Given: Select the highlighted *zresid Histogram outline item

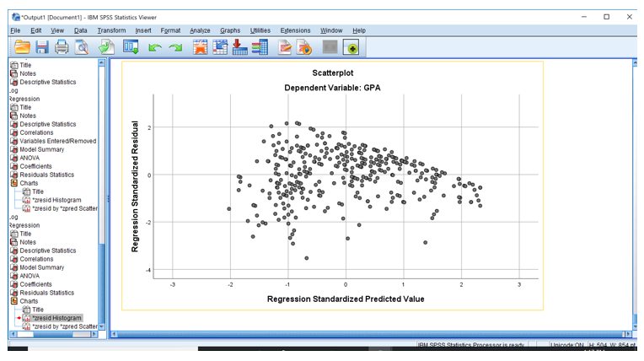Looking at the screenshot, I should (57, 318).
